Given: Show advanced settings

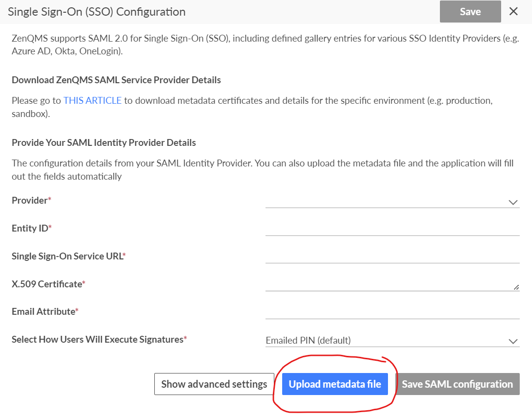Looking at the screenshot, I should (x=214, y=384).
